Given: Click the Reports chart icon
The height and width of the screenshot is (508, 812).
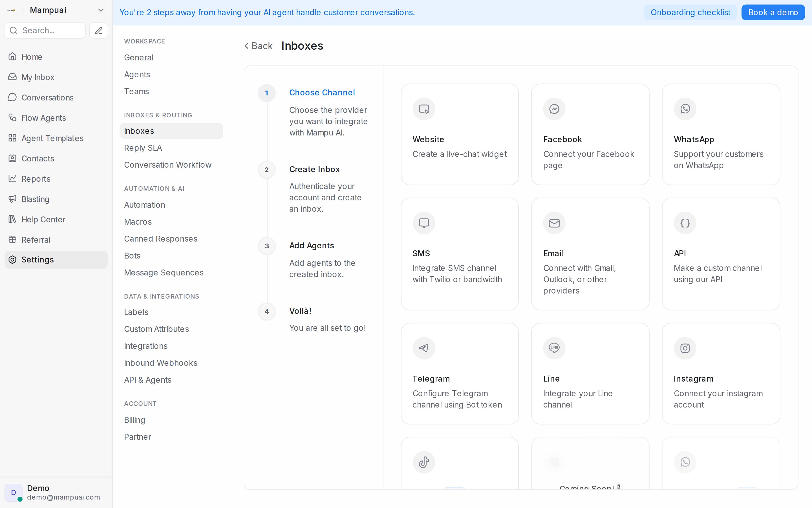Looking at the screenshot, I should [x=12, y=179].
